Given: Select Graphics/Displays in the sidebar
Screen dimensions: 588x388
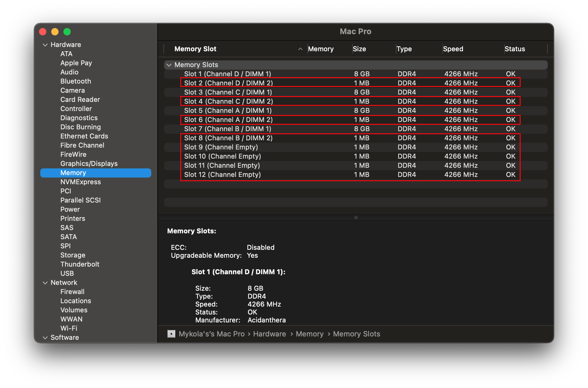Looking at the screenshot, I should [x=89, y=164].
